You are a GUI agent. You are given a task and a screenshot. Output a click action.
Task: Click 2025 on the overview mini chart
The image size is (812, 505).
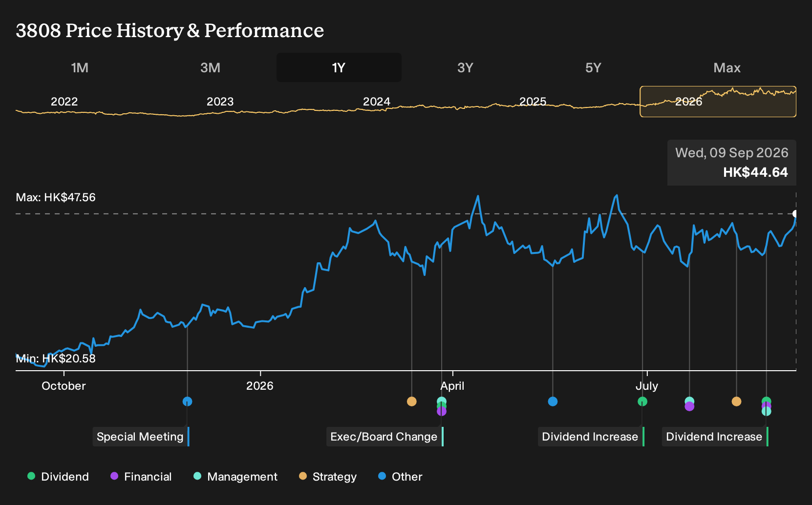(533, 102)
